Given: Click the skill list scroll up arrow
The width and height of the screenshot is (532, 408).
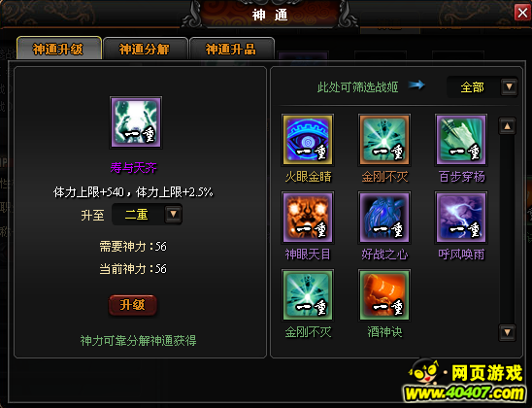Looking at the screenshot, I should coord(507,126).
